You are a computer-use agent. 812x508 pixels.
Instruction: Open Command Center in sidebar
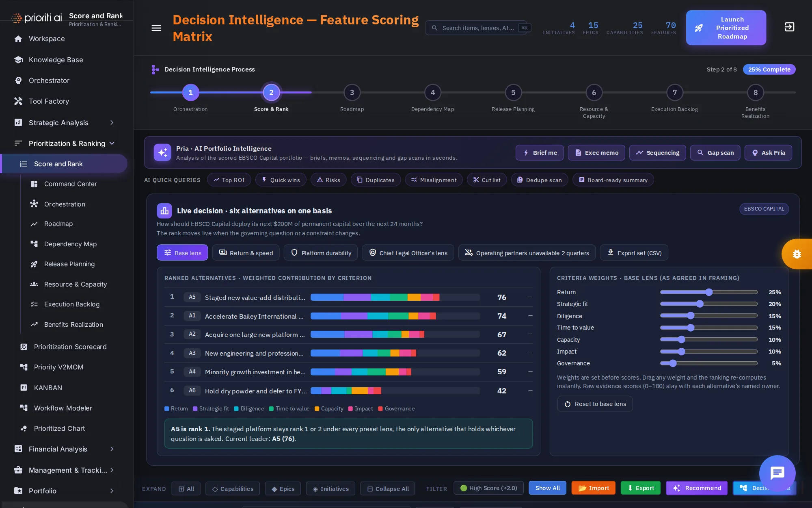coord(70,184)
